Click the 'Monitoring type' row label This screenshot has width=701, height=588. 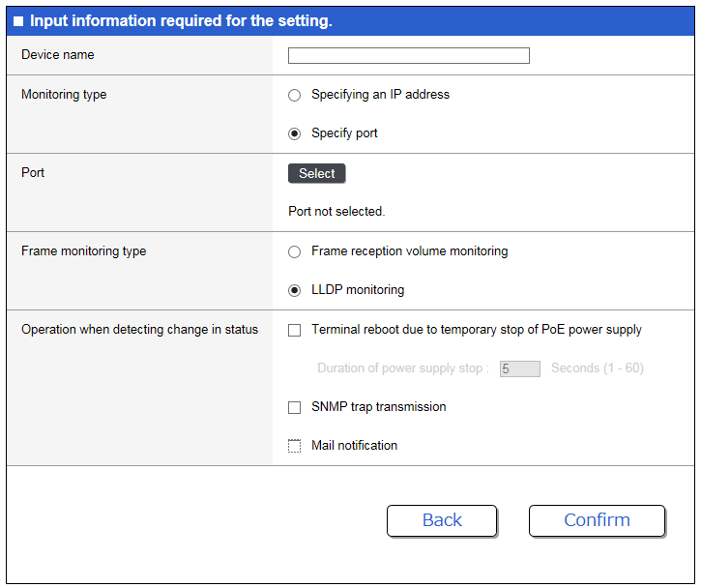[64, 95]
